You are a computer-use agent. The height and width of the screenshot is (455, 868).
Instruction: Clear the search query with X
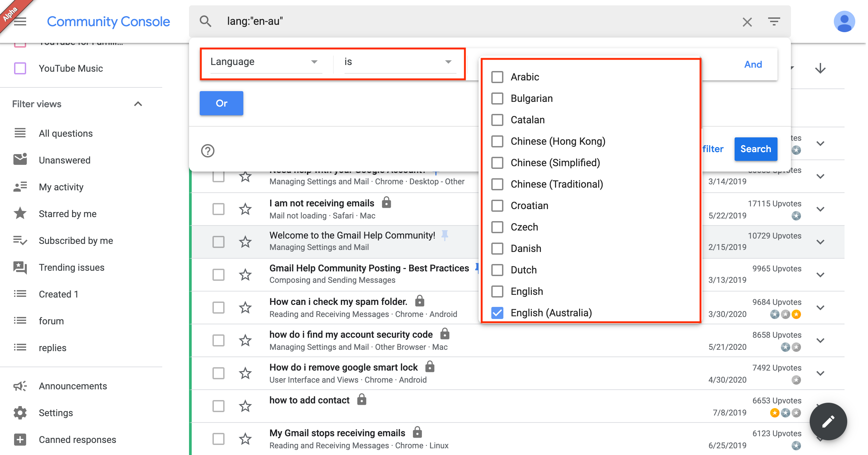pyautogui.click(x=747, y=22)
